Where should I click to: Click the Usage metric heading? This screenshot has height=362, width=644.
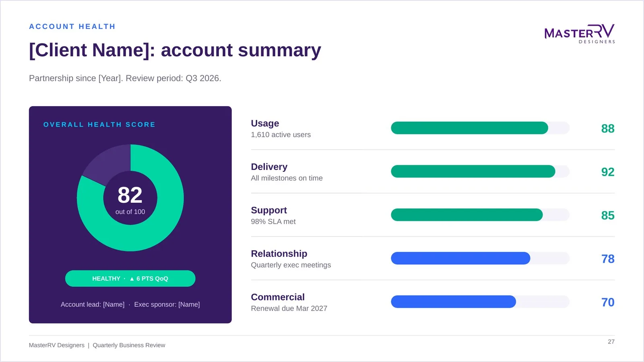coord(265,123)
